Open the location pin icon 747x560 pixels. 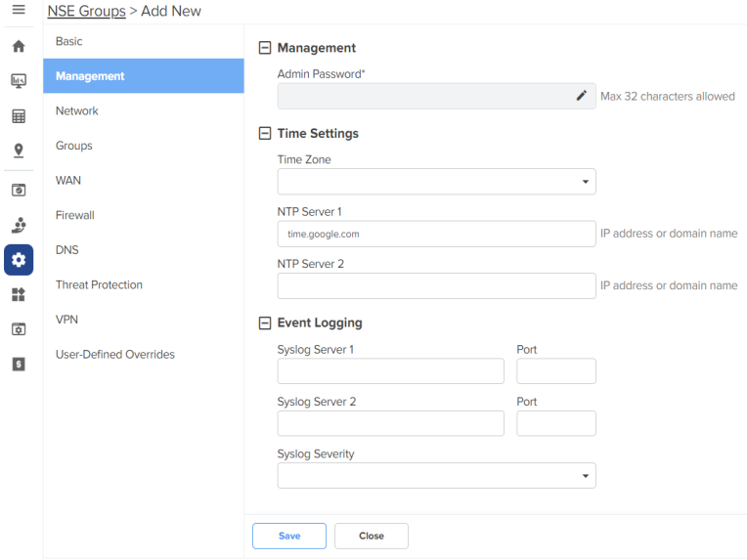pos(19,151)
